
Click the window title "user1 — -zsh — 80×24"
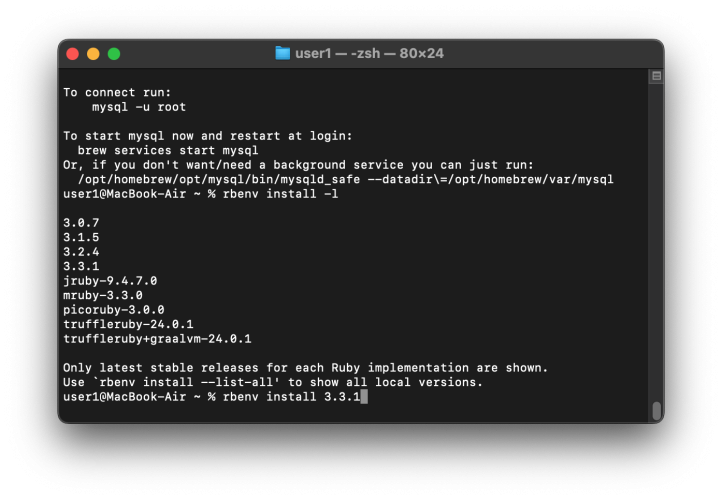[x=369, y=53]
